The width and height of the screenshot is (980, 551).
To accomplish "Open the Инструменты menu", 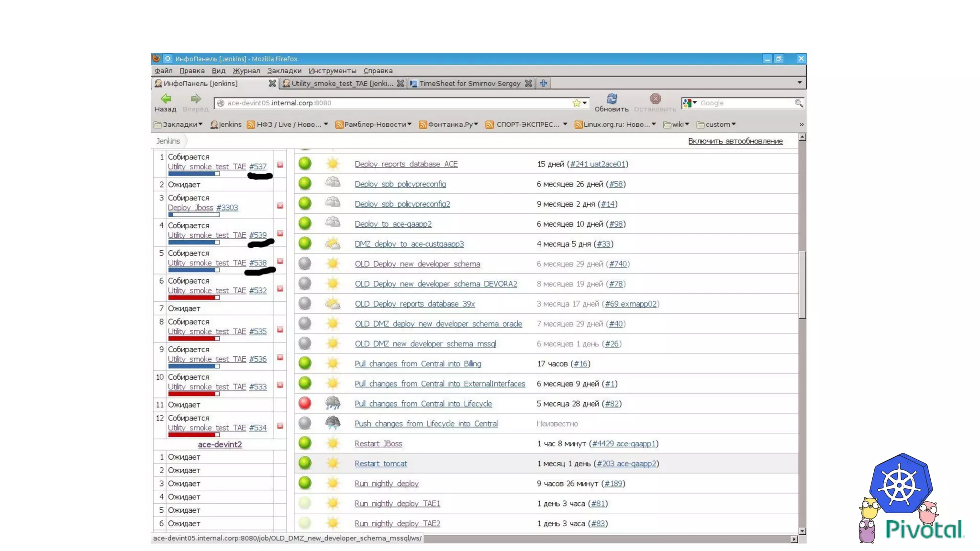I will coord(332,71).
